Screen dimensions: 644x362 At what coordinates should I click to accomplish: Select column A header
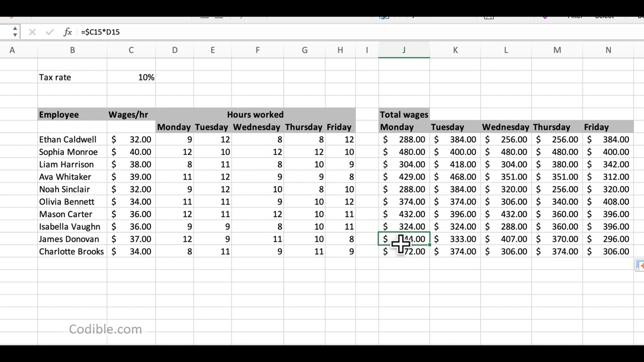coord(12,50)
